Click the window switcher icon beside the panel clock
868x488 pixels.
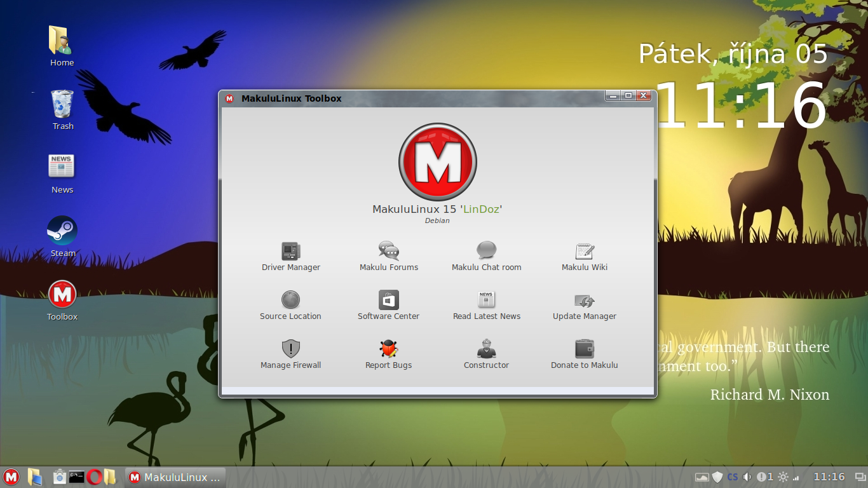click(860, 477)
